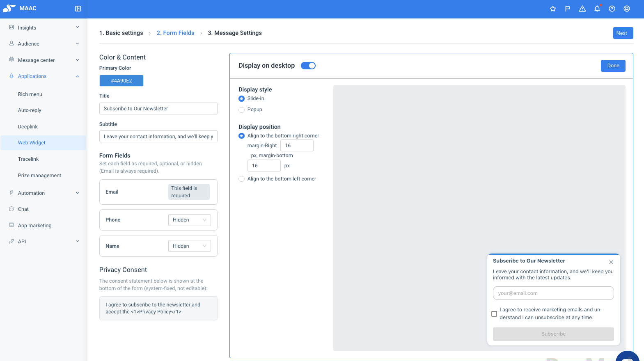The height and width of the screenshot is (361, 644).
Task: Open Chat in sidebar
Action: click(x=23, y=209)
